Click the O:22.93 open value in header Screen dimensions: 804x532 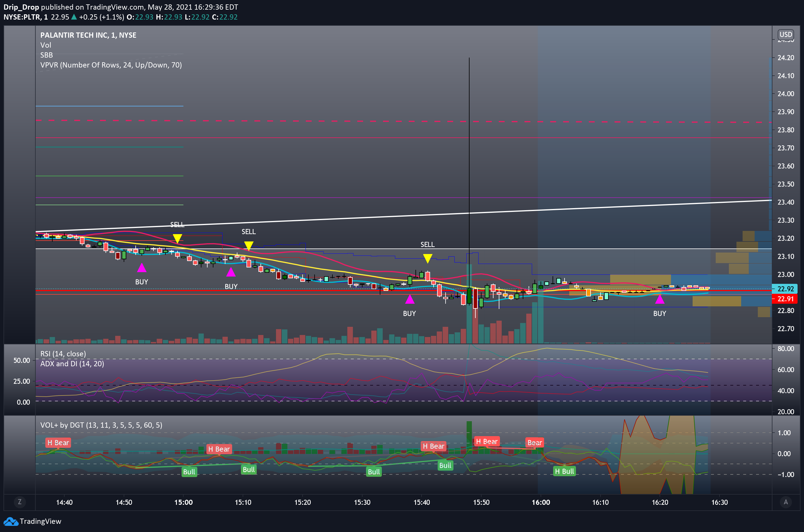(x=140, y=17)
